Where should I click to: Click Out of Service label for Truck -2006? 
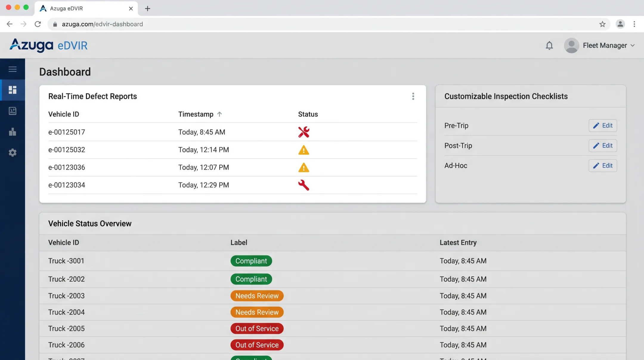pyautogui.click(x=257, y=345)
